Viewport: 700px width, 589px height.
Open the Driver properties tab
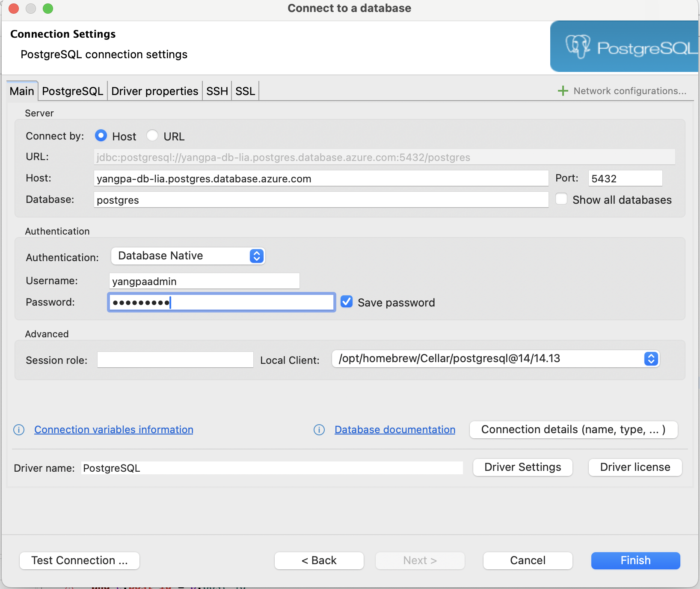point(155,91)
